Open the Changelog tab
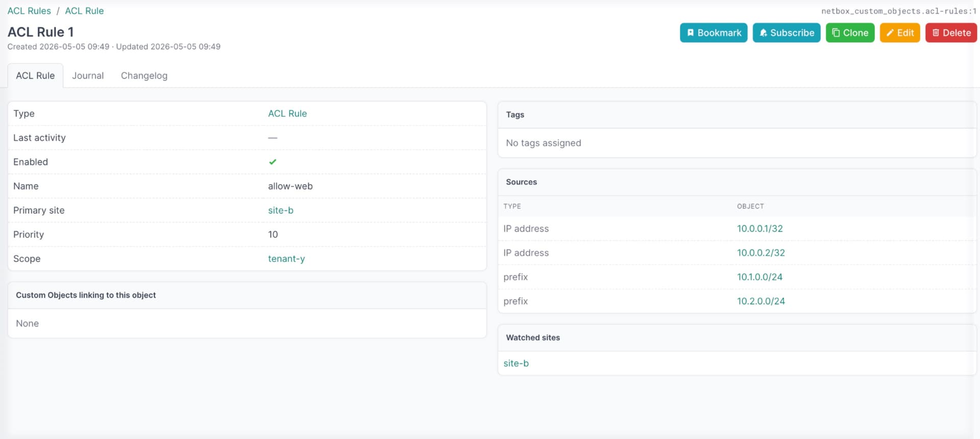The image size is (980, 439). (x=144, y=75)
